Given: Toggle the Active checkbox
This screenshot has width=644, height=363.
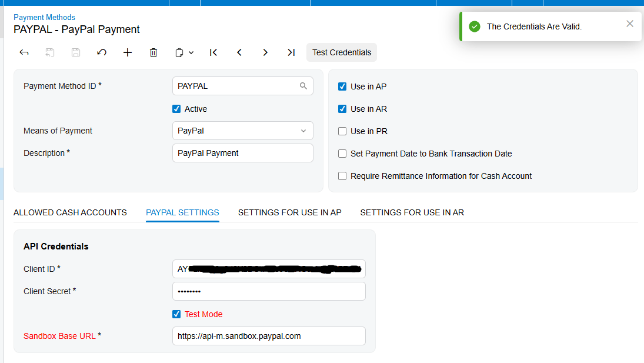Looking at the screenshot, I should click(176, 109).
